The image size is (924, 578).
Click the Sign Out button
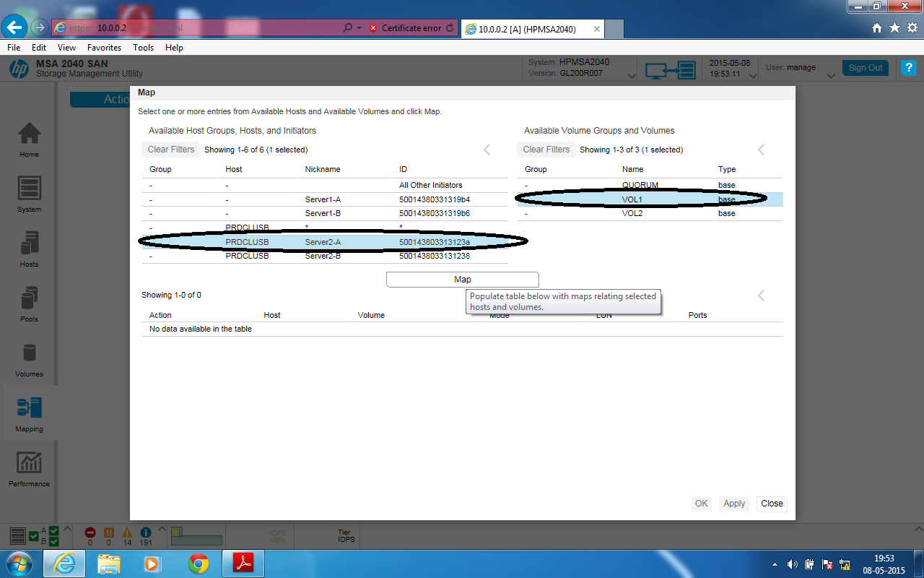coord(865,67)
